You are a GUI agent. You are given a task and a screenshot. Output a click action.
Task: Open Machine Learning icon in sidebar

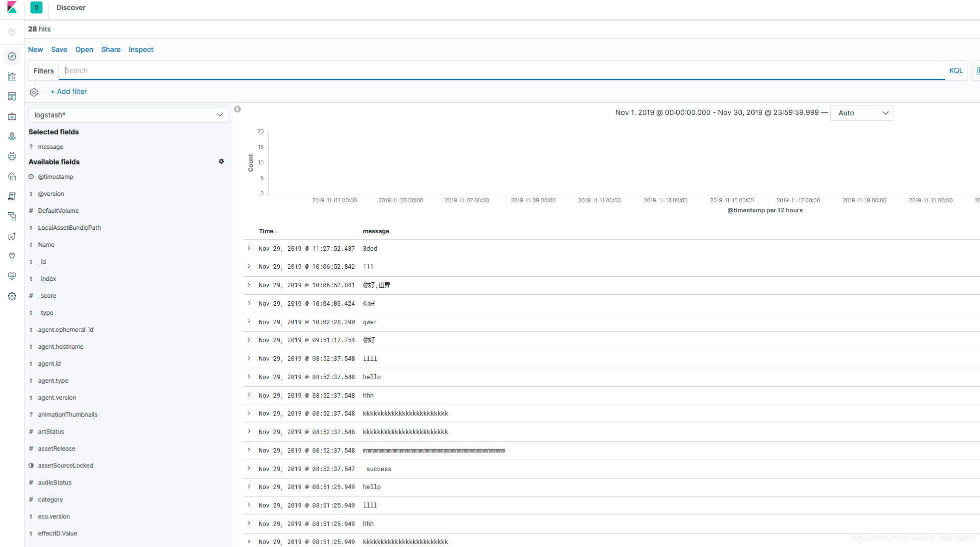click(12, 156)
